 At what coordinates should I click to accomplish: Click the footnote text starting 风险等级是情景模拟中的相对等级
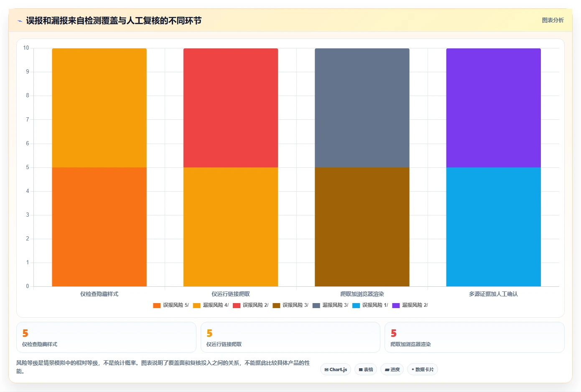pos(163,367)
